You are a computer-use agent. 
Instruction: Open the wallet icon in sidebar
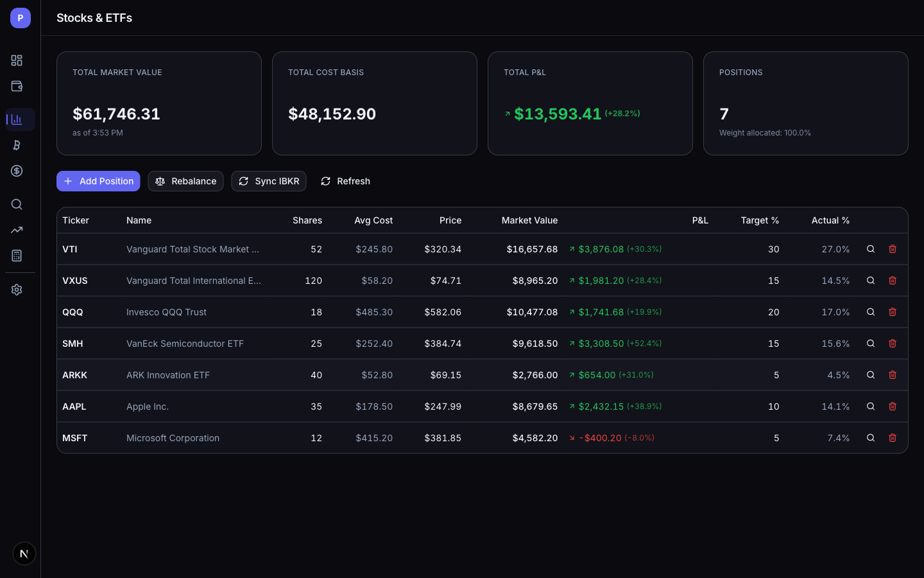(17, 86)
